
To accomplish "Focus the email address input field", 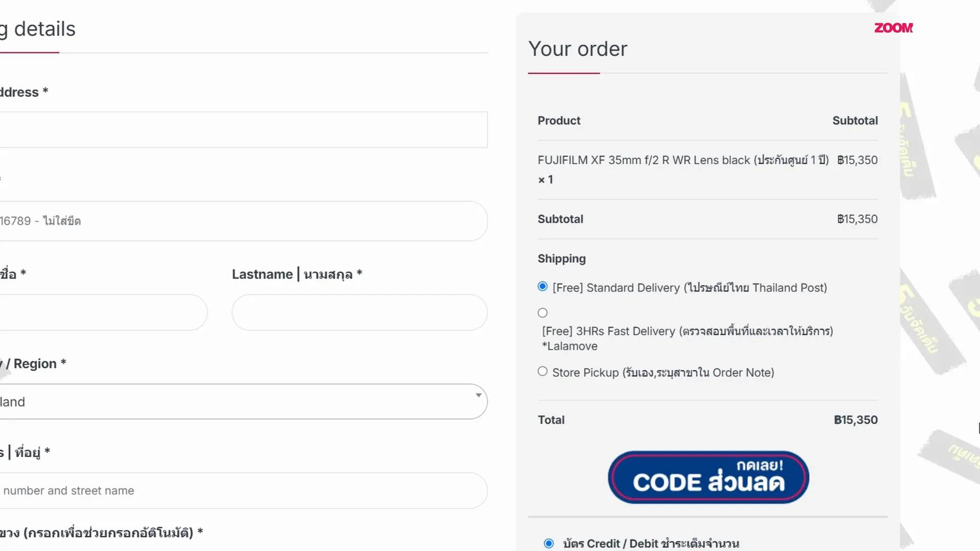I will click(243, 130).
